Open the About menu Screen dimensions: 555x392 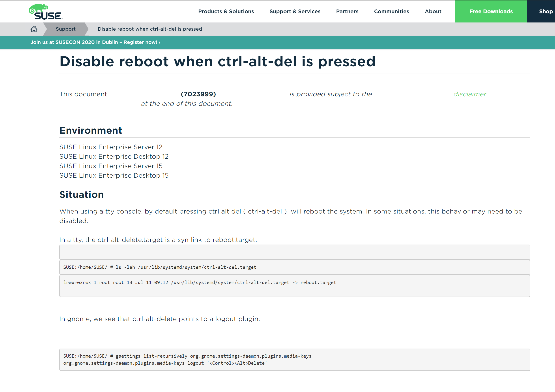(x=433, y=11)
